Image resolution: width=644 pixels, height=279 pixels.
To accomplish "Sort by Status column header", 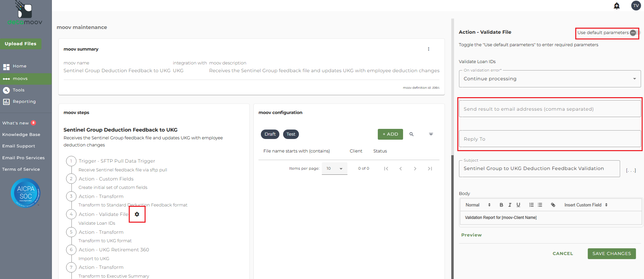I will pyautogui.click(x=380, y=151).
